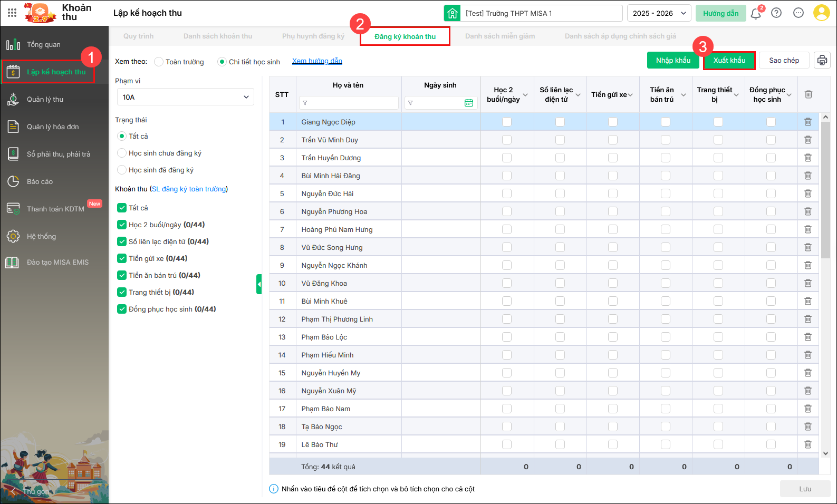Open Quản lý hóa đơn in sidebar

click(53, 127)
